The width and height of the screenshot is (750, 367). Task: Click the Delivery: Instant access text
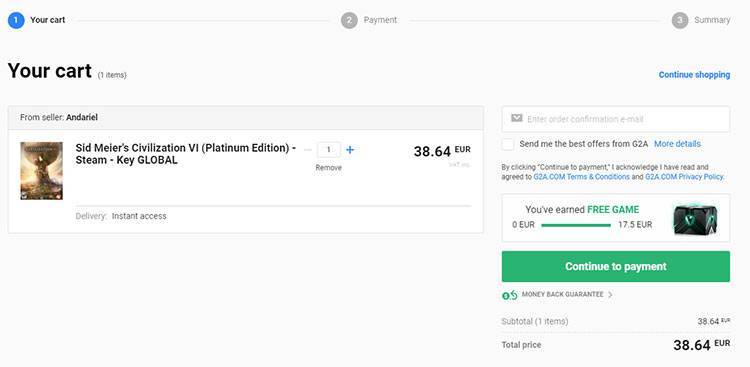click(x=121, y=216)
